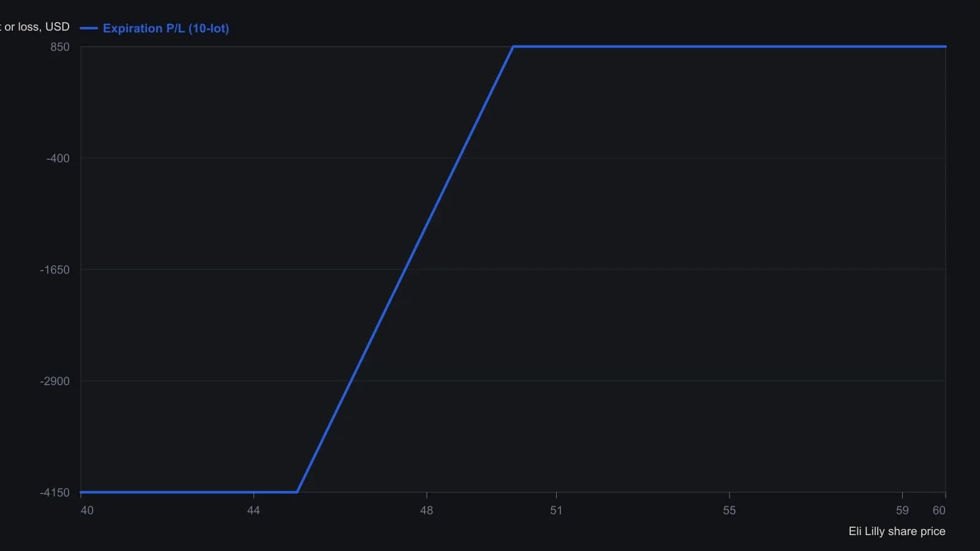Click the blue legend line marker

pos(89,28)
